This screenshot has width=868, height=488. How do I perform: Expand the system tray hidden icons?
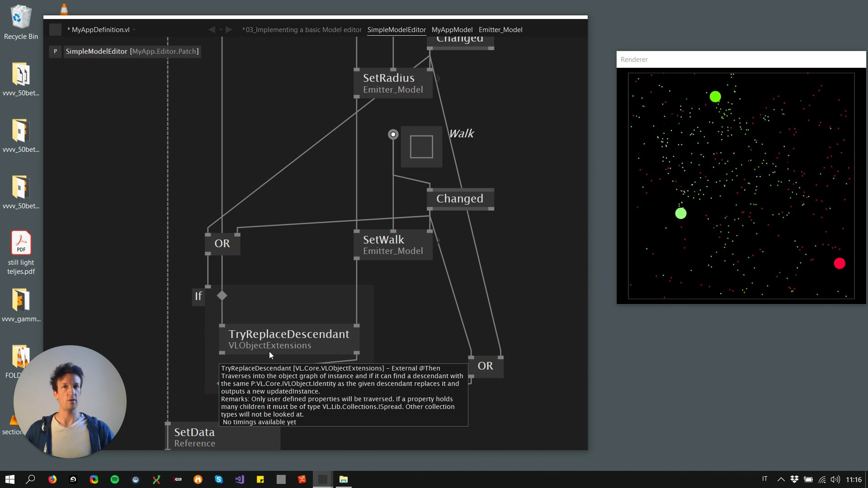(x=781, y=479)
